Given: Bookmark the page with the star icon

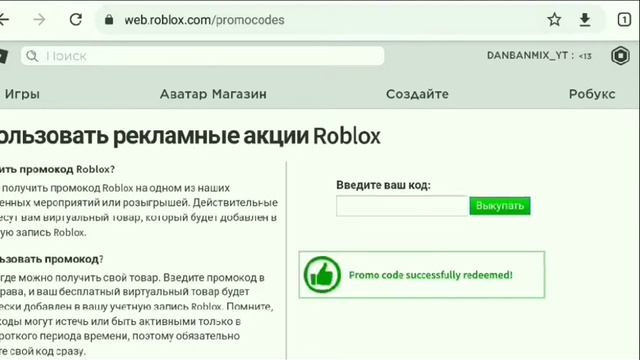Looking at the screenshot, I should tap(554, 19).
